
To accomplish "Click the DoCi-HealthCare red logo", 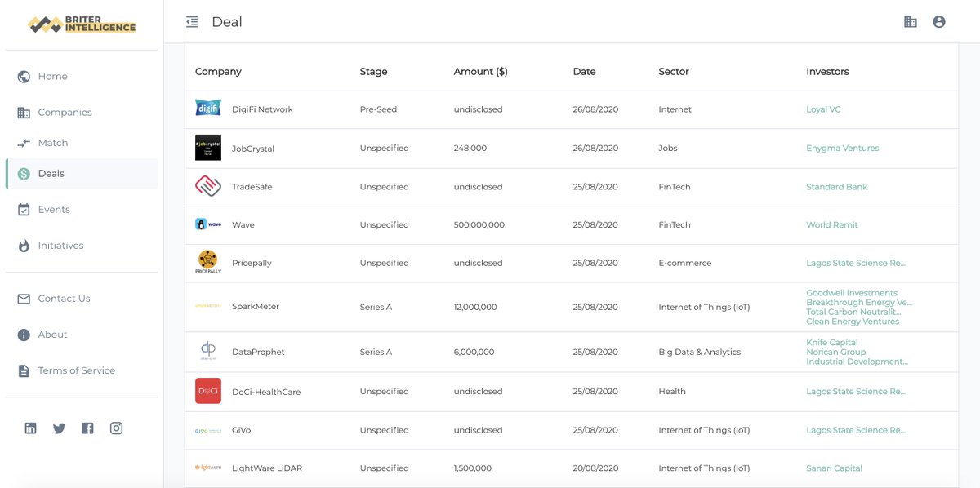I will (x=208, y=391).
